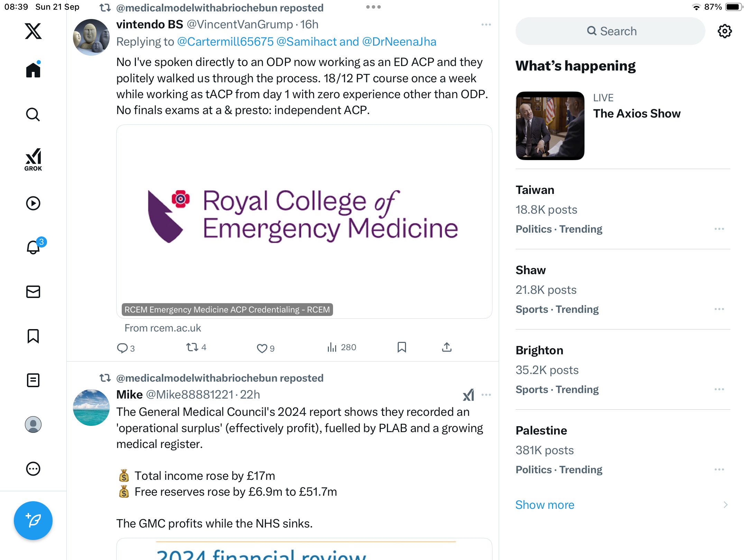
Task: Like the vintendo BS post
Action: (x=262, y=348)
